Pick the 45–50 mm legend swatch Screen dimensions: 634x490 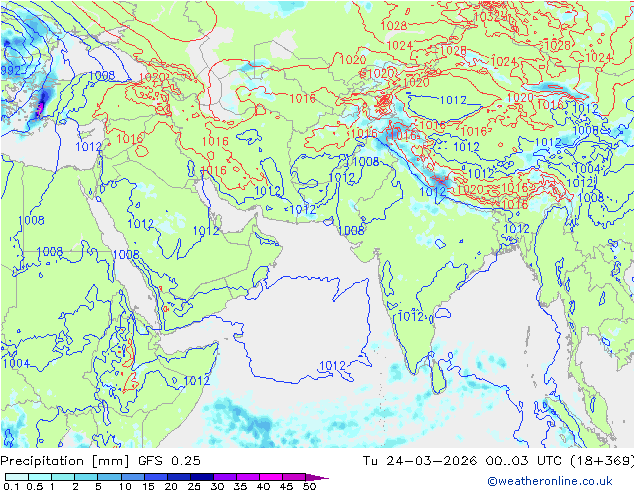pos(293,477)
